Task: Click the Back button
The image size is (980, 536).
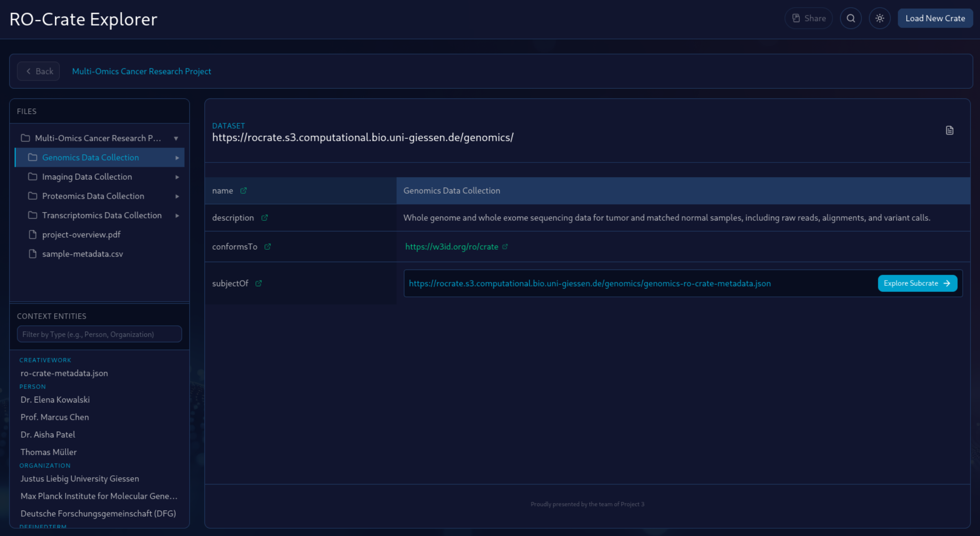Action: click(x=39, y=71)
